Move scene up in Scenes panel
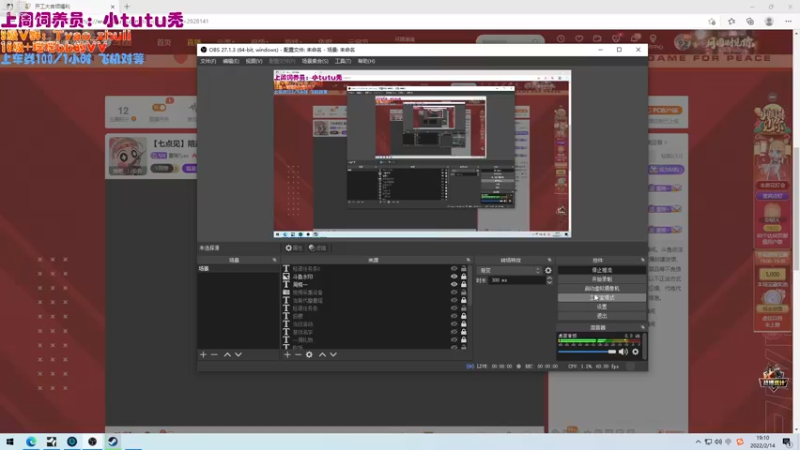Viewport: 800px width, 450px height. [228, 355]
